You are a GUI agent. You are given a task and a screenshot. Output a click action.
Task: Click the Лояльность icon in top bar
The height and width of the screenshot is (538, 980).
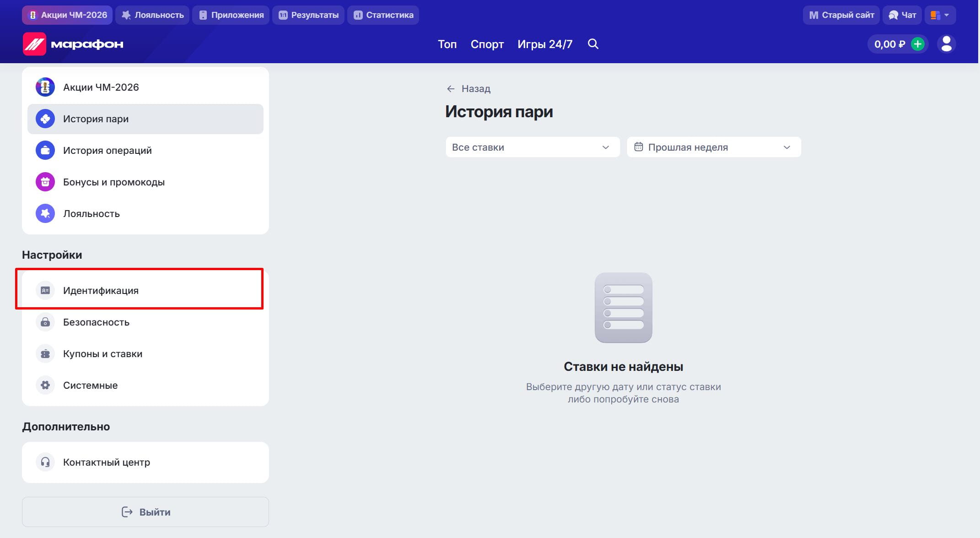(126, 15)
